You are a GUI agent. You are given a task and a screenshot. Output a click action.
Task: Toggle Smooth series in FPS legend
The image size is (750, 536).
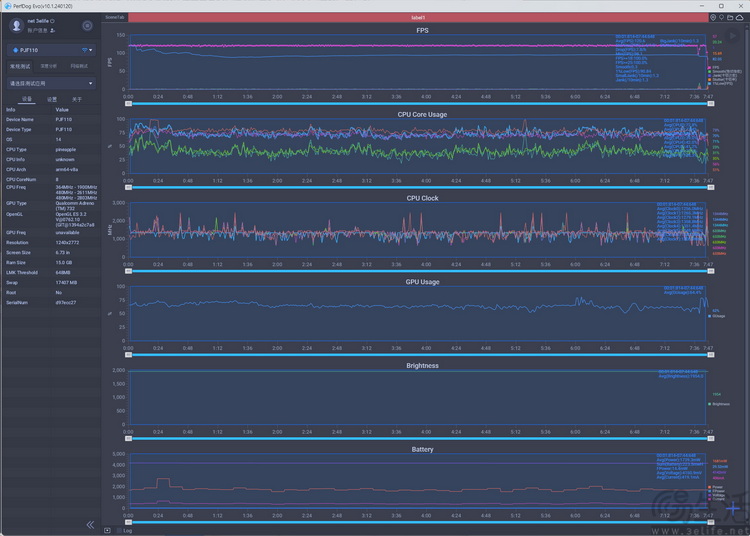coord(724,71)
